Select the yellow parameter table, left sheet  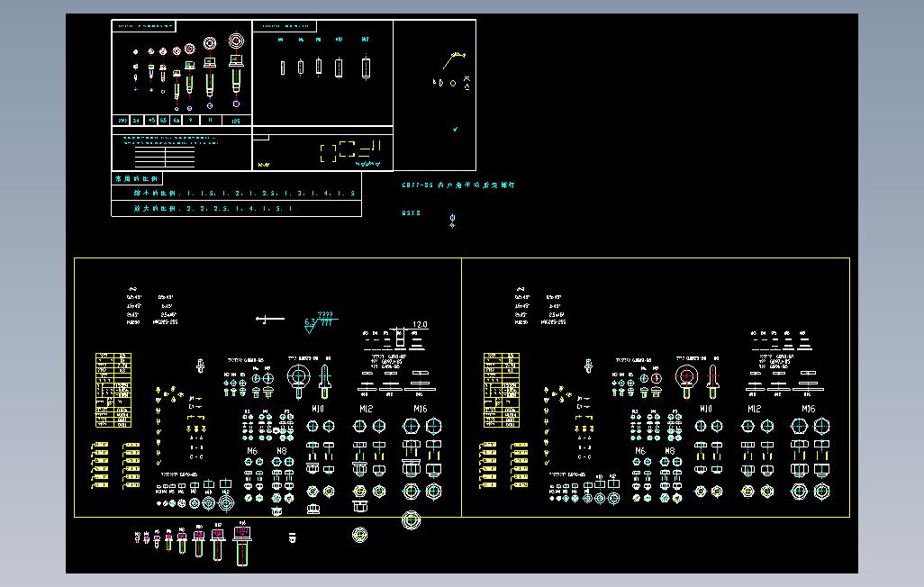coord(113,390)
